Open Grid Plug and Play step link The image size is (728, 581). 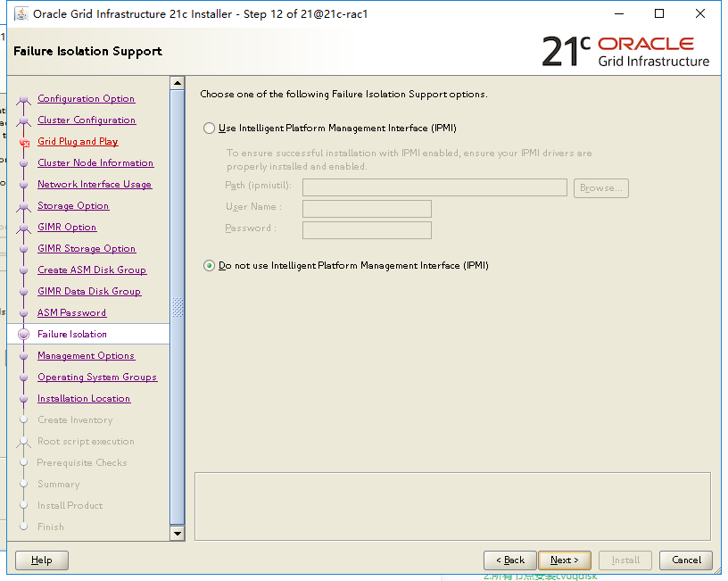coord(78,141)
